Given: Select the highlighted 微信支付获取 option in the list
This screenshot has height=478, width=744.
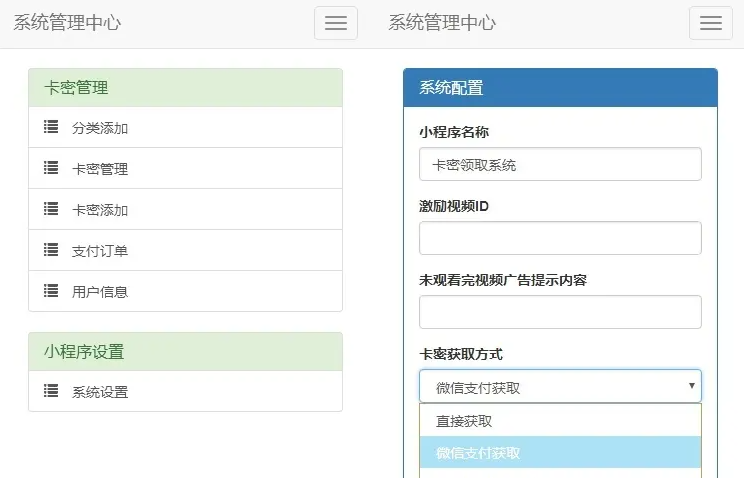Looking at the screenshot, I should click(x=478, y=453).
